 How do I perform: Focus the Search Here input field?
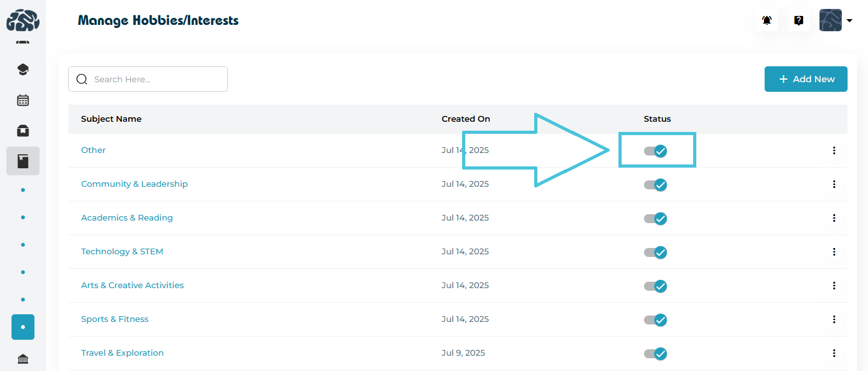tap(156, 79)
